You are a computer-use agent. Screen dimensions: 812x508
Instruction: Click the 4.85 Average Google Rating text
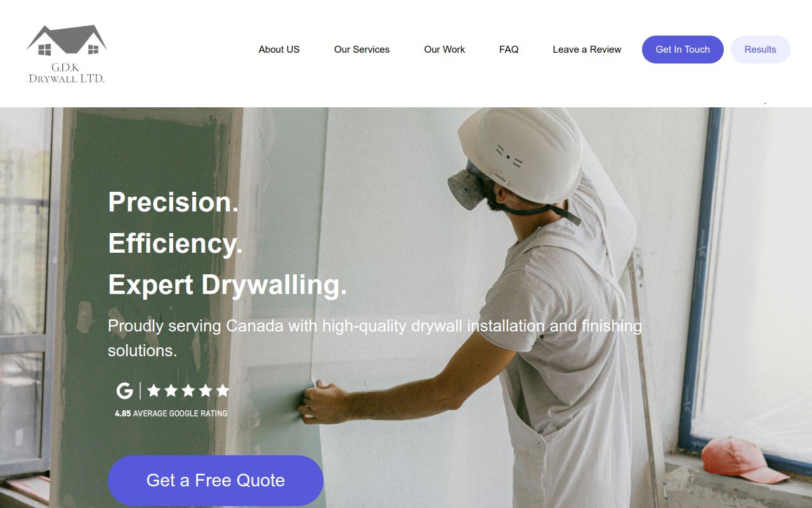pyautogui.click(x=171, y=413)
